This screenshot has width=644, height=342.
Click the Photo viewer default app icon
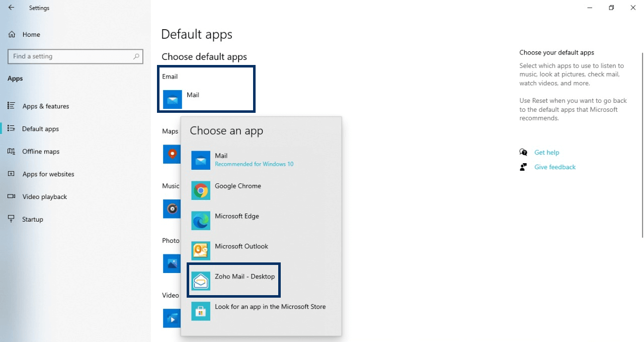pos(172,263)
